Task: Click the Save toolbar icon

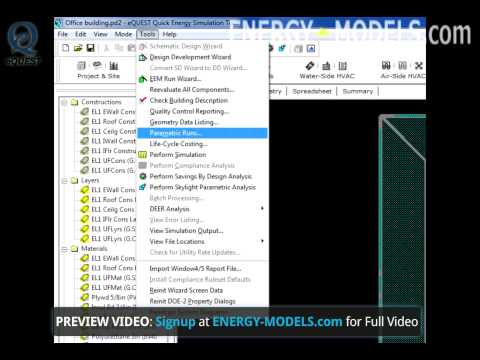Action: pos(90,48)
